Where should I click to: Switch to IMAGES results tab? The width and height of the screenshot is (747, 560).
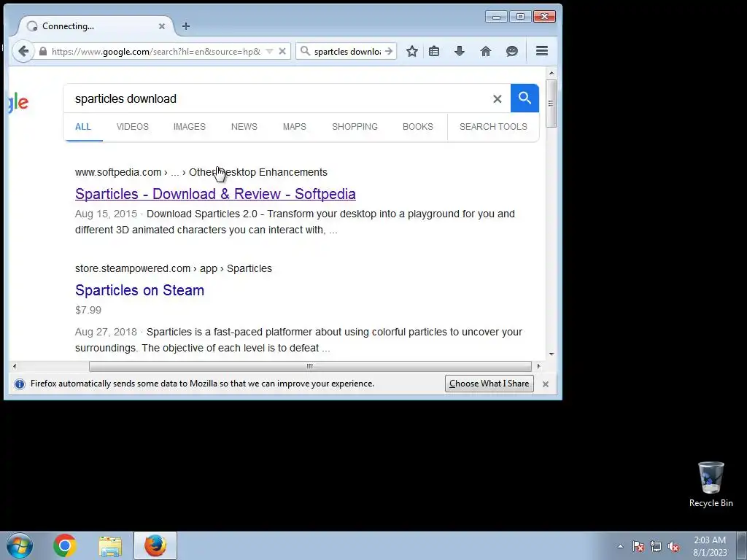[x=189, y=127]
